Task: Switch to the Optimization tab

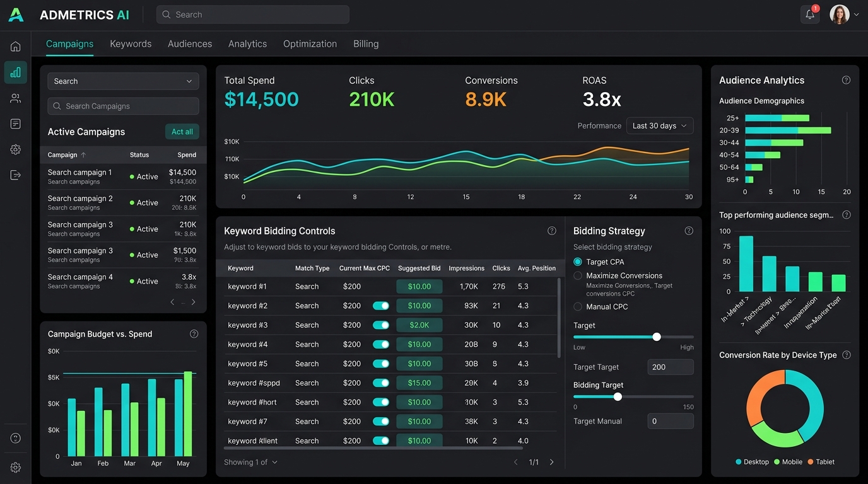Action: pos(310,43)
